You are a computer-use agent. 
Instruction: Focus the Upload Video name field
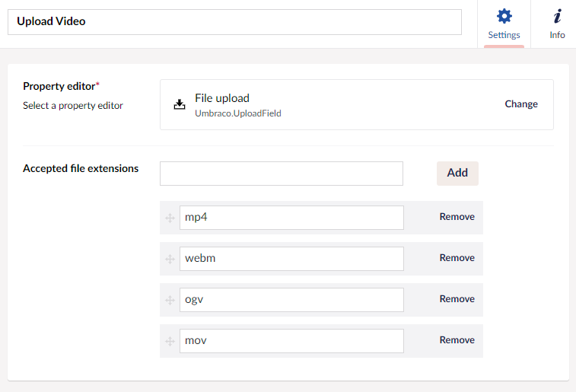[234, 21]
